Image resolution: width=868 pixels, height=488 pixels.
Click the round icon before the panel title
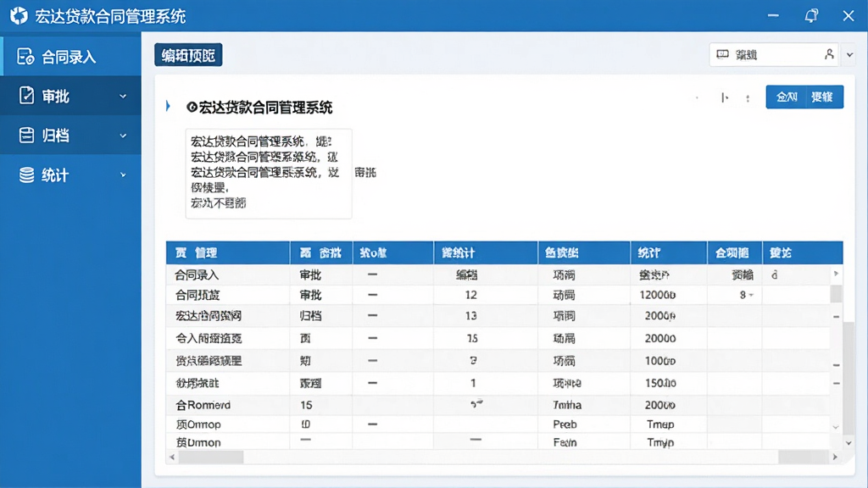(x=192, y=107)
